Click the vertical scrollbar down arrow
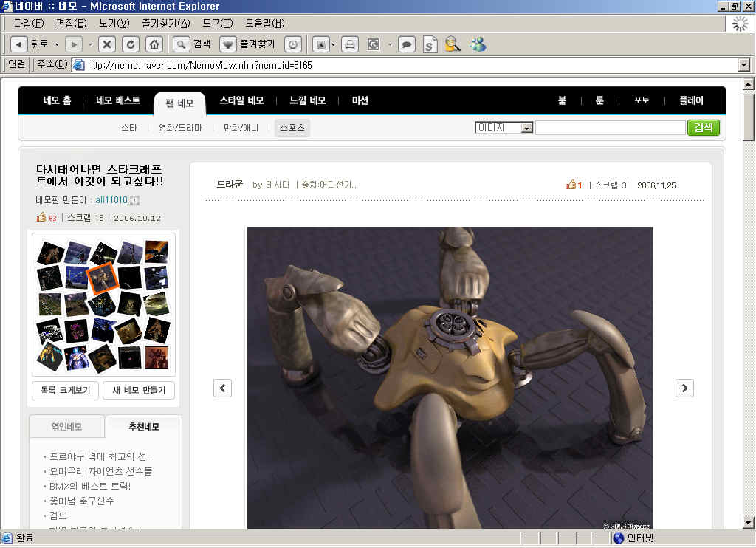 (749, 523)
